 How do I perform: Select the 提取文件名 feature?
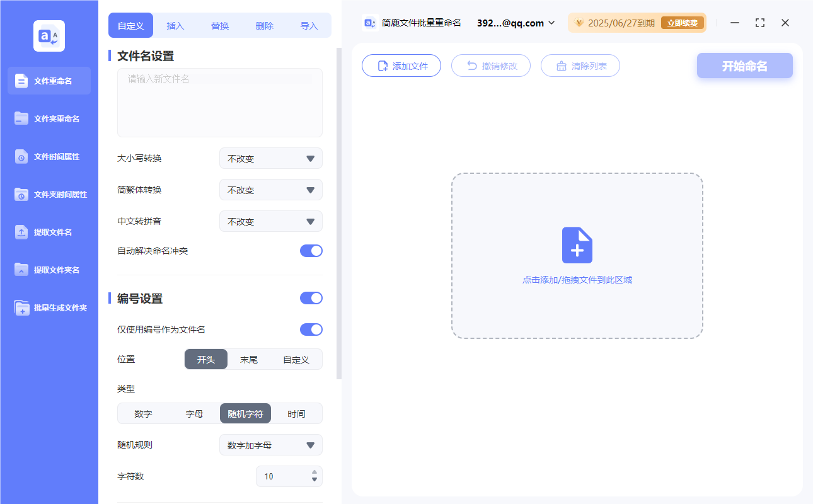(49, 232)
